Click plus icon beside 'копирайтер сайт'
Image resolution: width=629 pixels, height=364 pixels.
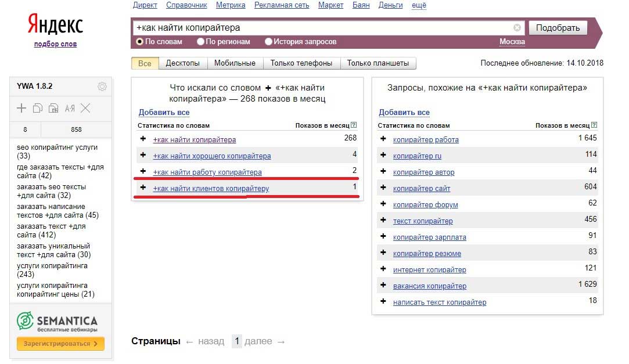point(383,187)
